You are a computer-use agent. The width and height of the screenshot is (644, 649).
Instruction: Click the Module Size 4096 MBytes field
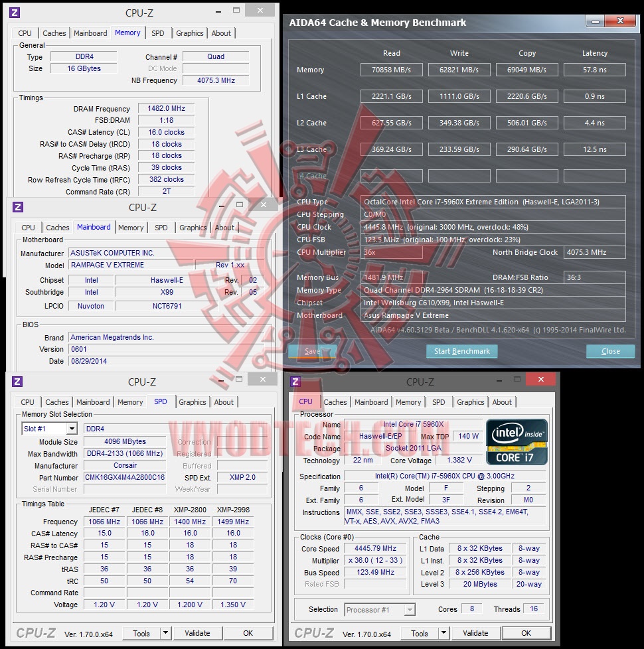tap(125, 441)
